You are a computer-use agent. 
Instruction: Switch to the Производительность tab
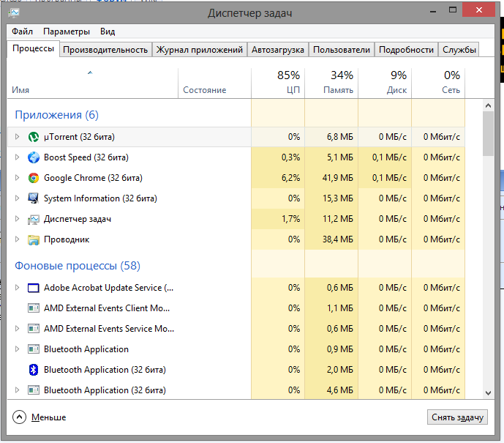tap(105, 50)
